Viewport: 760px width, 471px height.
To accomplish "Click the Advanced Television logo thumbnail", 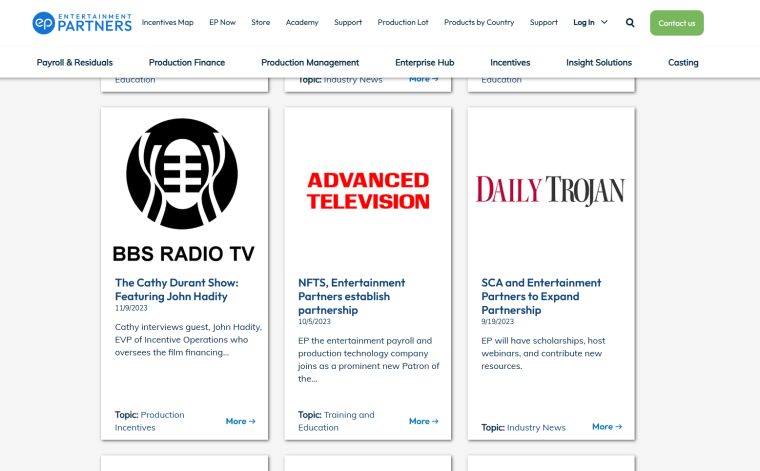I will 368,191.
